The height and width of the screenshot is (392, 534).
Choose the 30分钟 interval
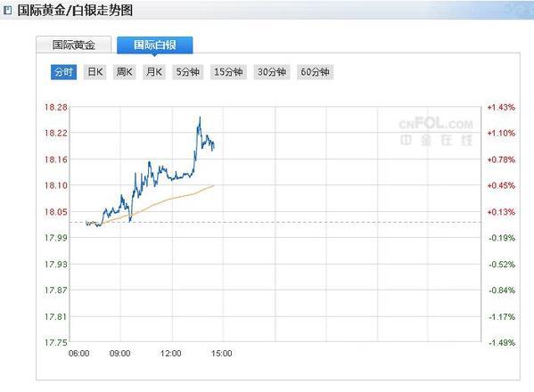(272, 72)
